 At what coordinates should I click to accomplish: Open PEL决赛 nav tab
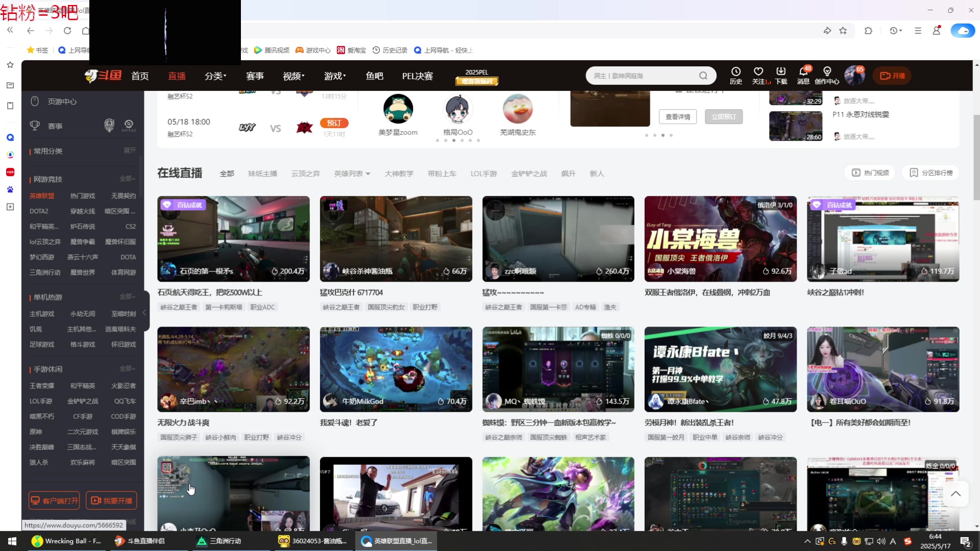point(418,76)
